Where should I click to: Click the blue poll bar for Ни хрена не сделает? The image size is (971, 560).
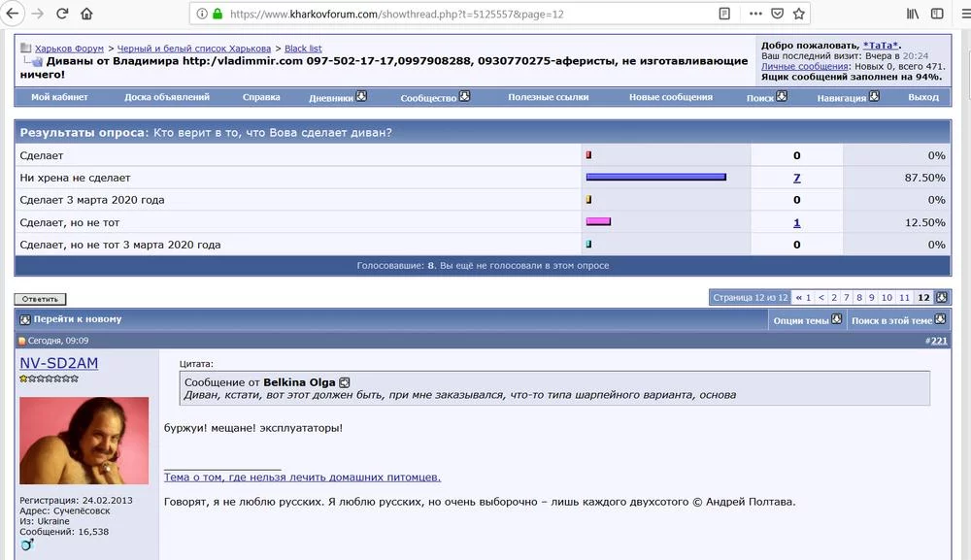pyautogui.click(x=655, y=177)
